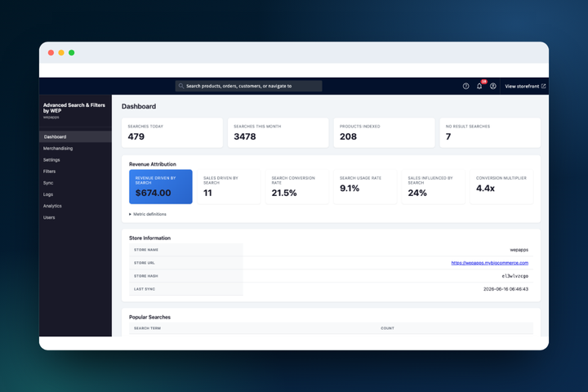Open Sync in the sidebar
The height and width of the screenshot is (392, 588).
tap(48, 183)
